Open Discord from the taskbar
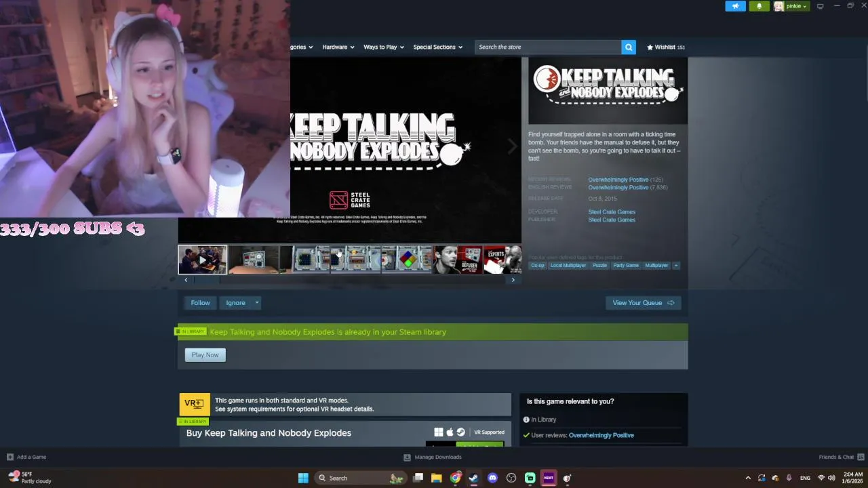 coord(492,478)
